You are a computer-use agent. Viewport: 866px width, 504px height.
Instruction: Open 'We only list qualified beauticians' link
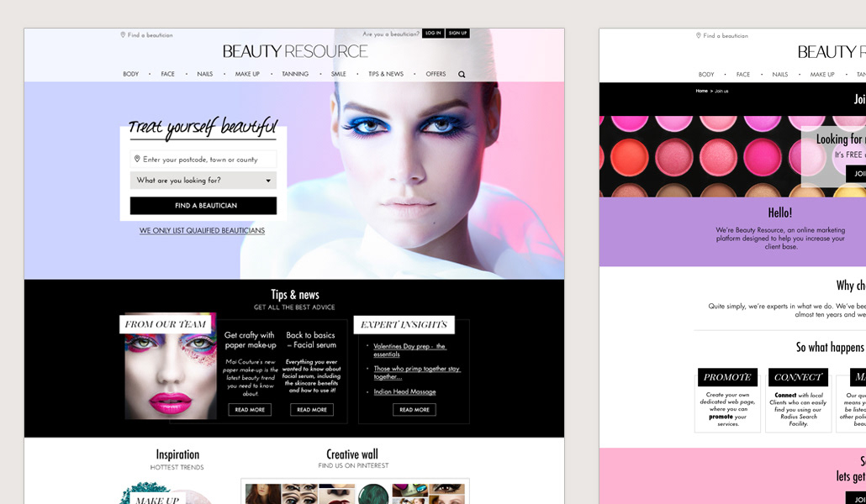(202, 231)
